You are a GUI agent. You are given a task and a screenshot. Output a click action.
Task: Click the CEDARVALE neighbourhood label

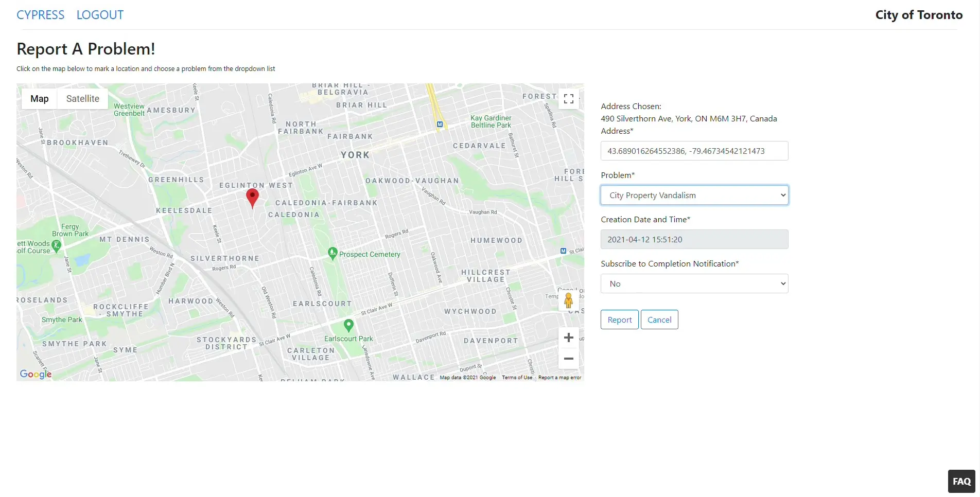pyautogui.click(x=479, y=146)
